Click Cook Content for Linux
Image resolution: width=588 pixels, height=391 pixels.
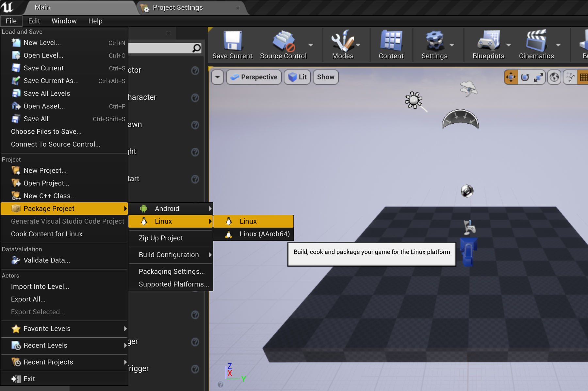click(64, 234)
